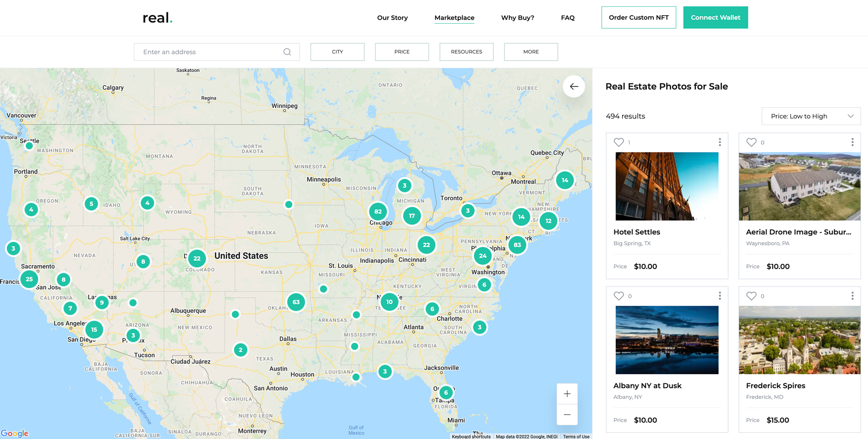Click the Connect Wallet button
Viewport: 868px width, 439px height.
[x=715, y=17]
